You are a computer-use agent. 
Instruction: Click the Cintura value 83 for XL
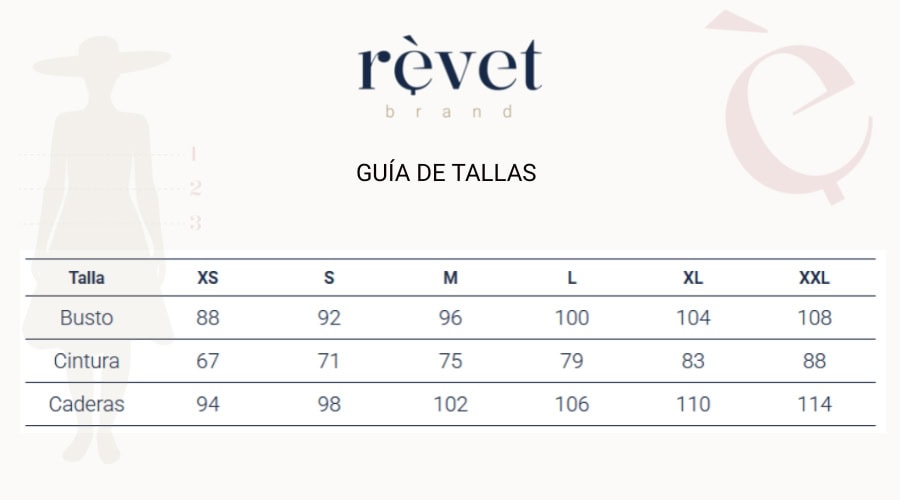point(693,361)
